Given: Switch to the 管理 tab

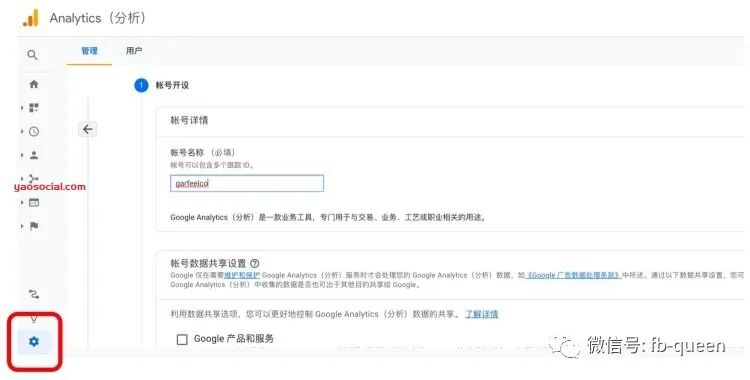Looking at the screenshot, I should point(89,51).
